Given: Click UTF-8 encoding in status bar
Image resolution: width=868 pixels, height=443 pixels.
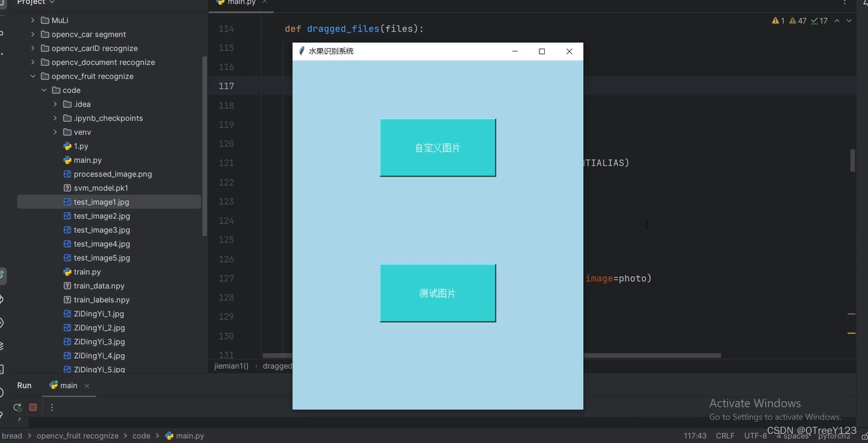Looking at the screenshot, I should click(x=755, y=435).
